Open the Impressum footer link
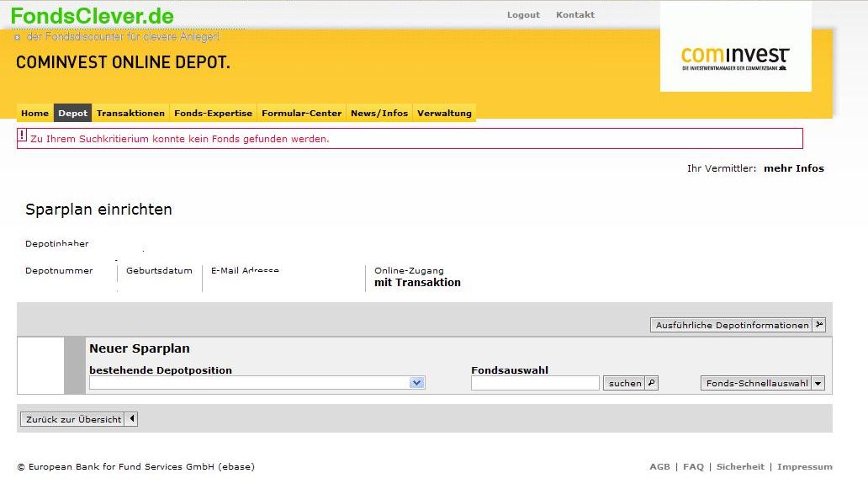This screenshot has height=489, width=868. (804, 467)
